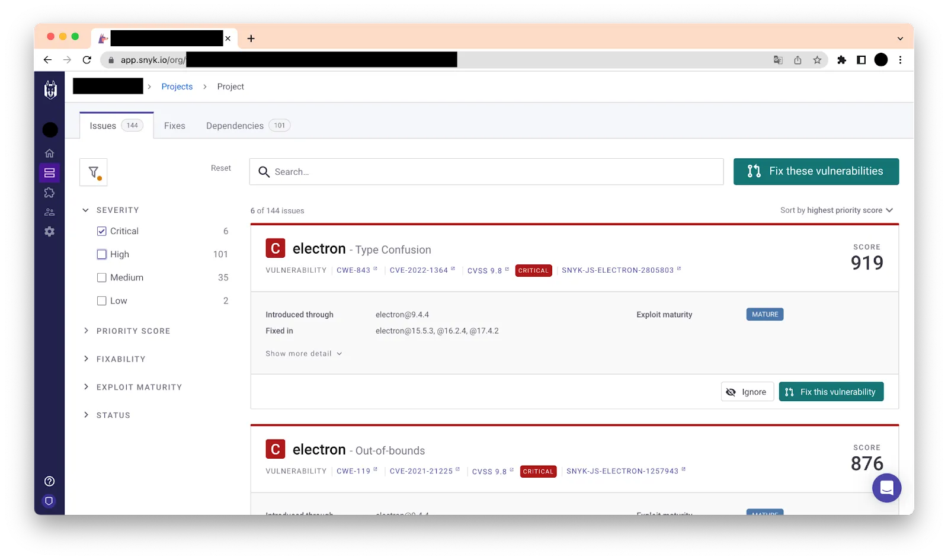The image size is (948, 560).
Task: Open the Settings gear icon in the sidebar
Action: tap(50, 232)
